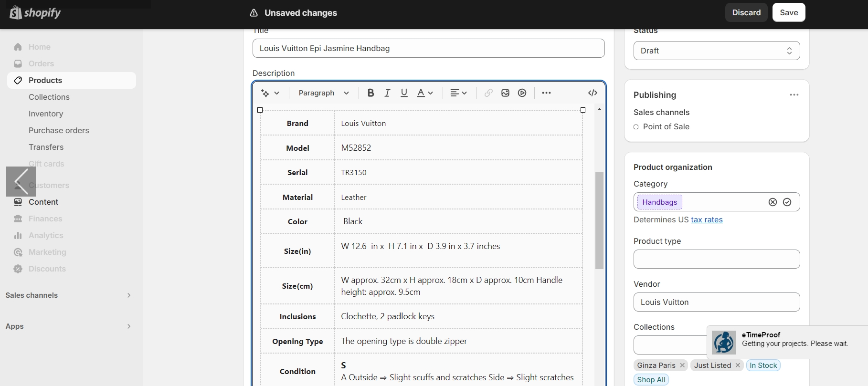Accept the Handbags category suggestion
This screenshot has height=386, width=868.
point(787,202)
